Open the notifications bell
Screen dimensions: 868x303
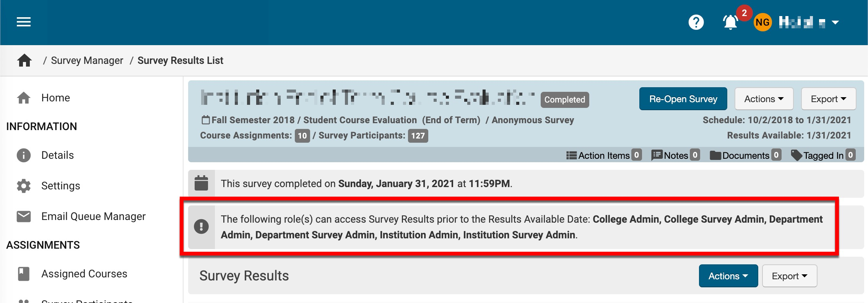pos(730,22)
